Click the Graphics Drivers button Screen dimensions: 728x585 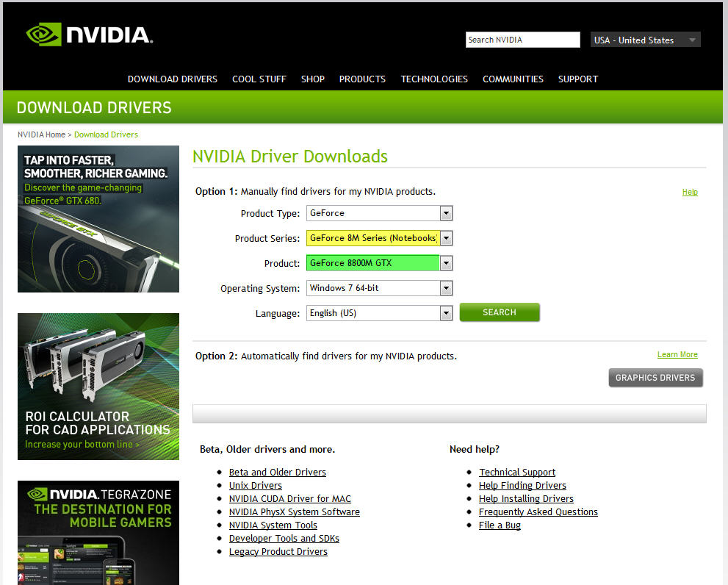tap(655, 378)
